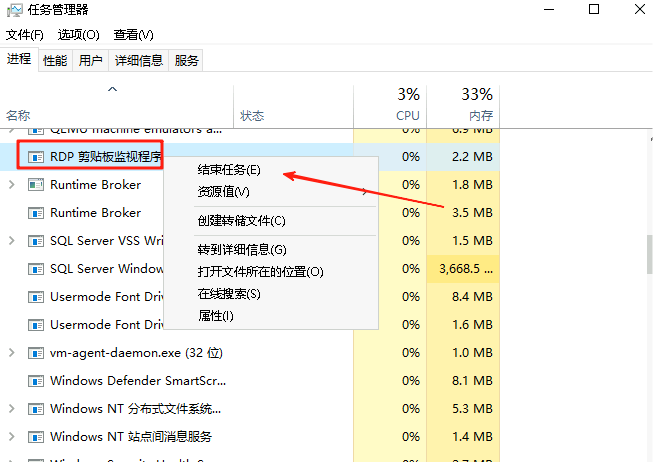
Task: Click the Windows NT 站点间消息服务 process icon
Action: [x=36, y=437]
